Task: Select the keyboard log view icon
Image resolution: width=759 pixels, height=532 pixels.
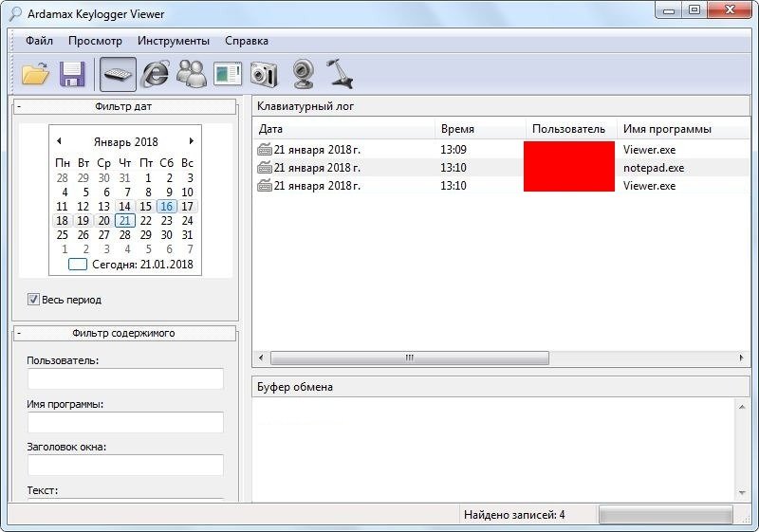Action: pos(118,74)
